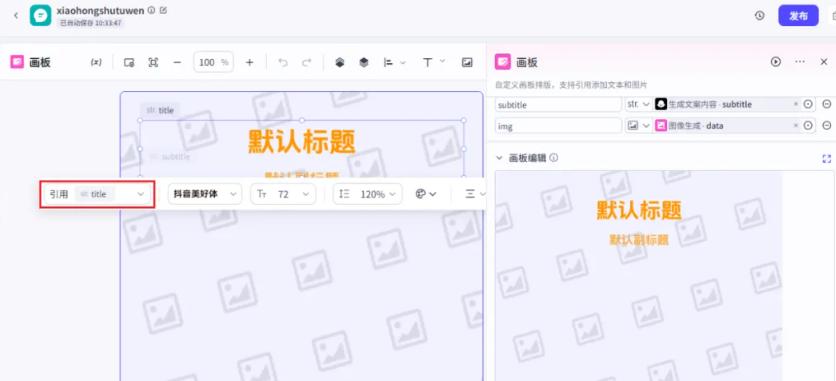Zoom in with the plus button
The height and width of the screenshot is (381, 836).
coord(250,62)
